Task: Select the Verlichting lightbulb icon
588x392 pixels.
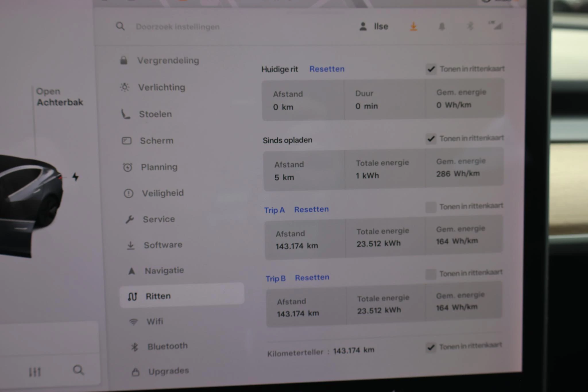Action: point(125,87)
